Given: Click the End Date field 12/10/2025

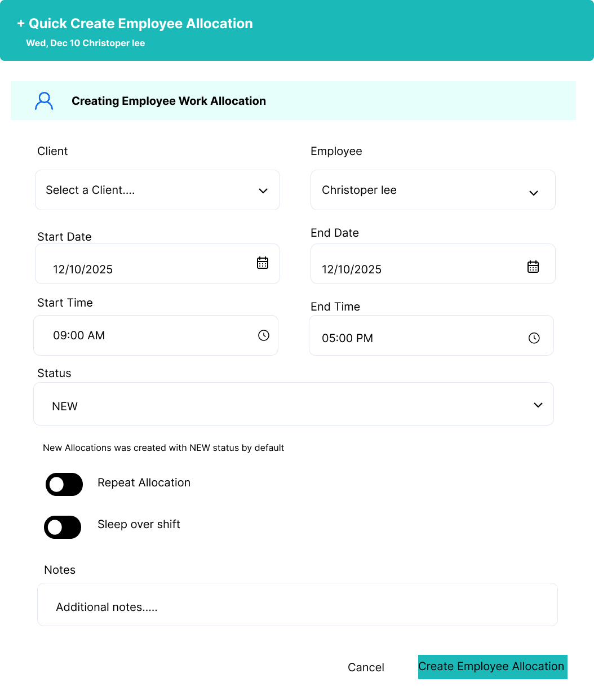Looking at the screenshot, I should point(433,264).
